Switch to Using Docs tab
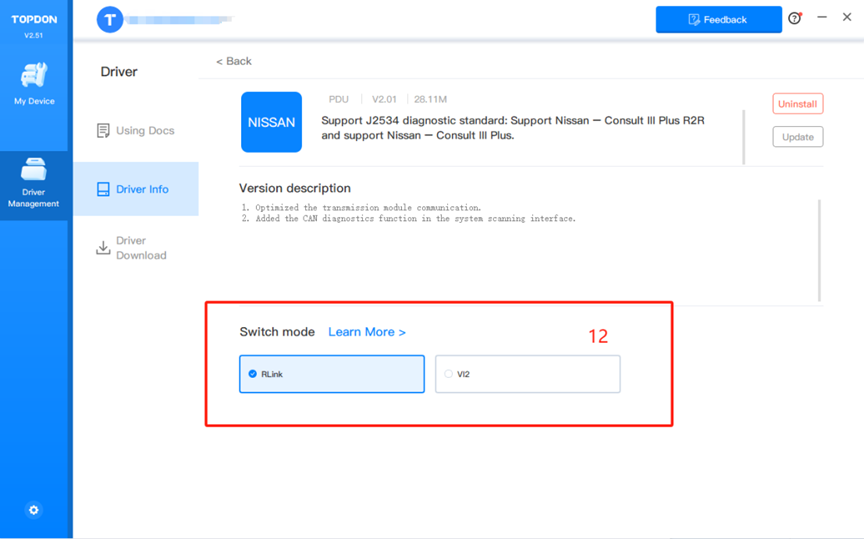 tap(136, 131)
